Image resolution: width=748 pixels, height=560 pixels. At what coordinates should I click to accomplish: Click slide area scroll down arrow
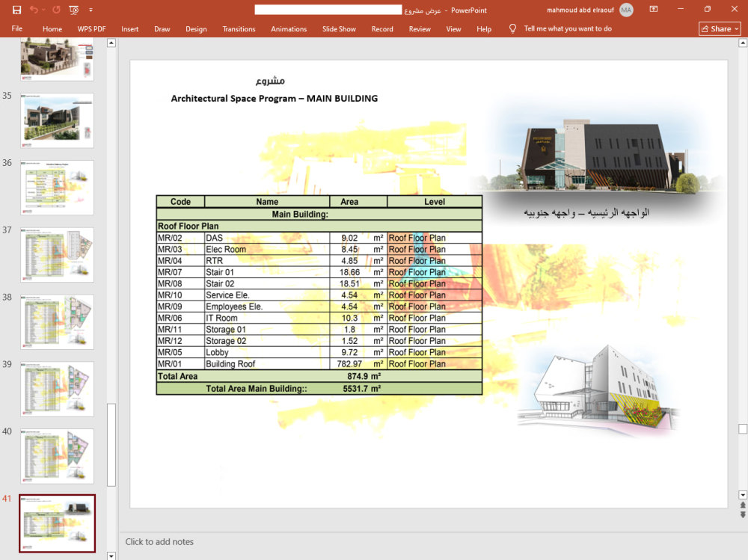click(743, 495)
